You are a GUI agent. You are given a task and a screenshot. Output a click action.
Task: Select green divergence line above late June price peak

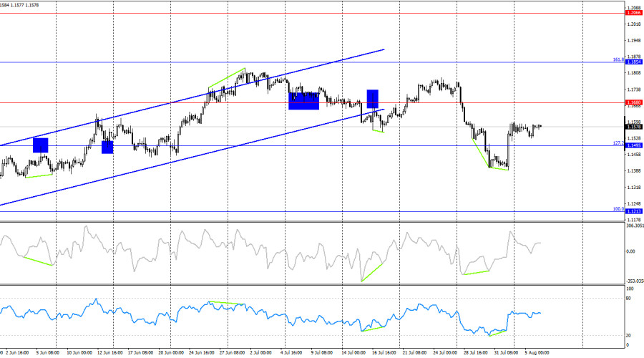[x=227, y=78]
